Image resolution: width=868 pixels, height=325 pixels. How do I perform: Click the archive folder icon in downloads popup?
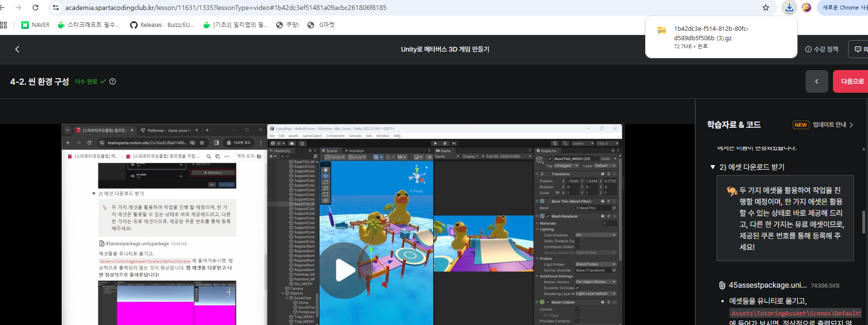coord(662,30)
